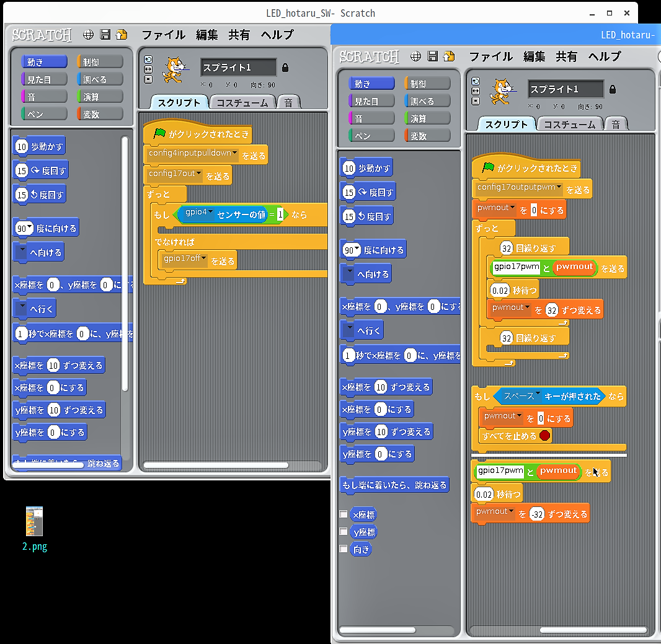Image resolution: width=661 pixels, height=644 pixels.
Task: Click the red stop sign in すべてを止める block
Action: (x=544, y=435)
